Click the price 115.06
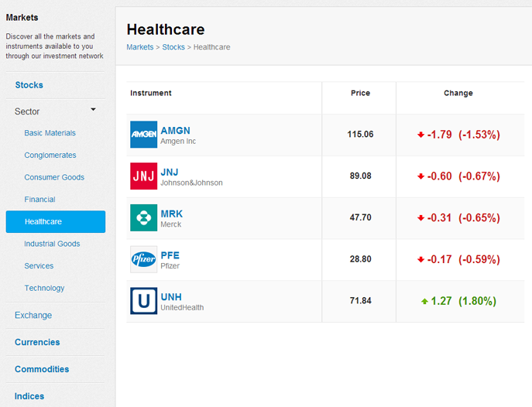 click(x=360, y=134)
